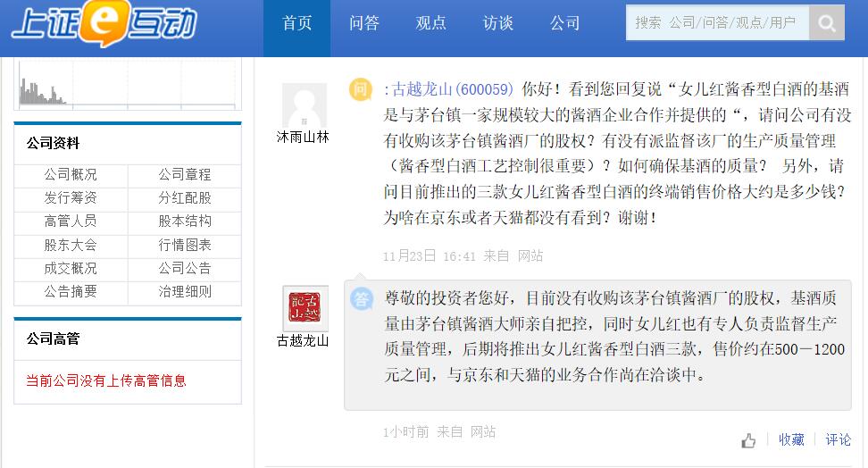Go to the 访谈 tab
The width and height of the screenshot is (868, 468).
click(497, 24)
